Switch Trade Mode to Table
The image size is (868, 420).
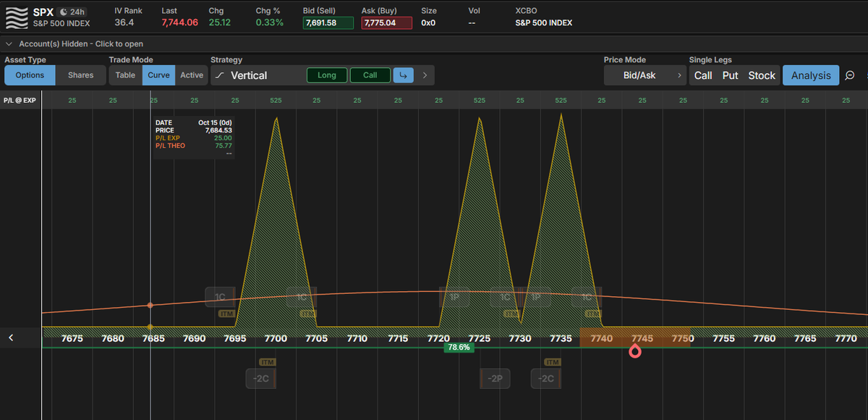point(125,75)
